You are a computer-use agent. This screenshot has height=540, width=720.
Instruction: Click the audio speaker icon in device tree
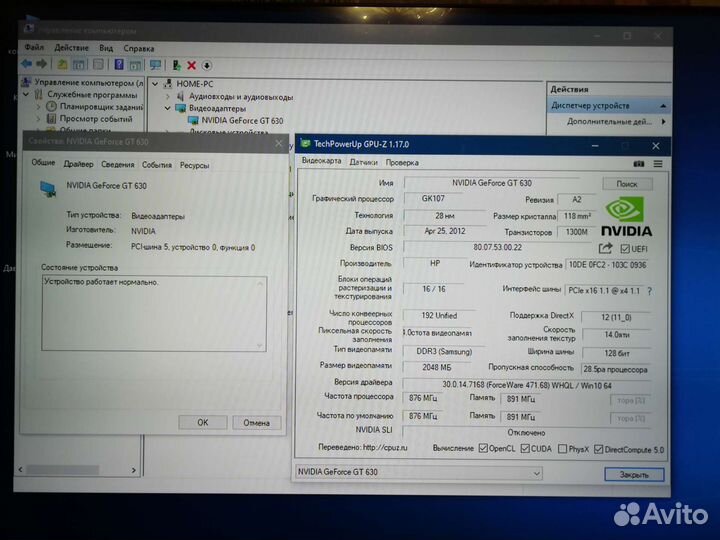pos(180,96)
